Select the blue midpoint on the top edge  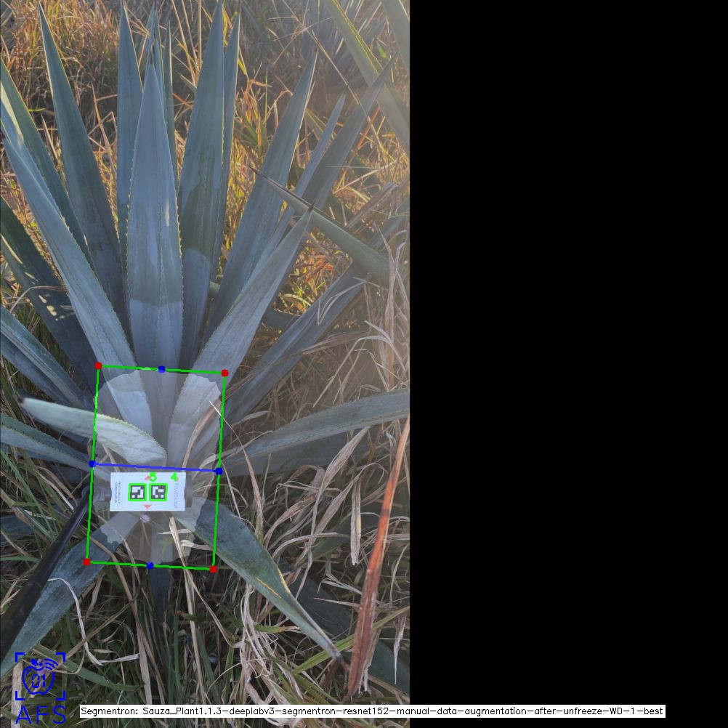[x=161, y=369]
